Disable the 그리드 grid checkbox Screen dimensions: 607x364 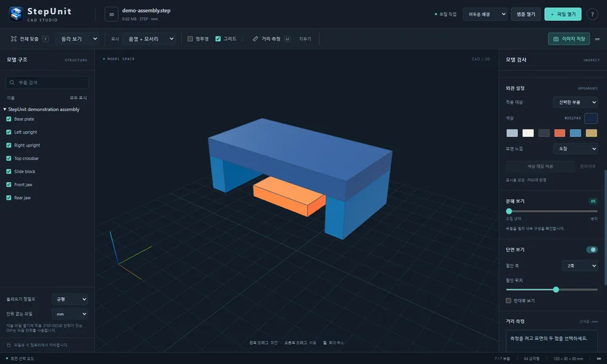(x=218, y=39)
